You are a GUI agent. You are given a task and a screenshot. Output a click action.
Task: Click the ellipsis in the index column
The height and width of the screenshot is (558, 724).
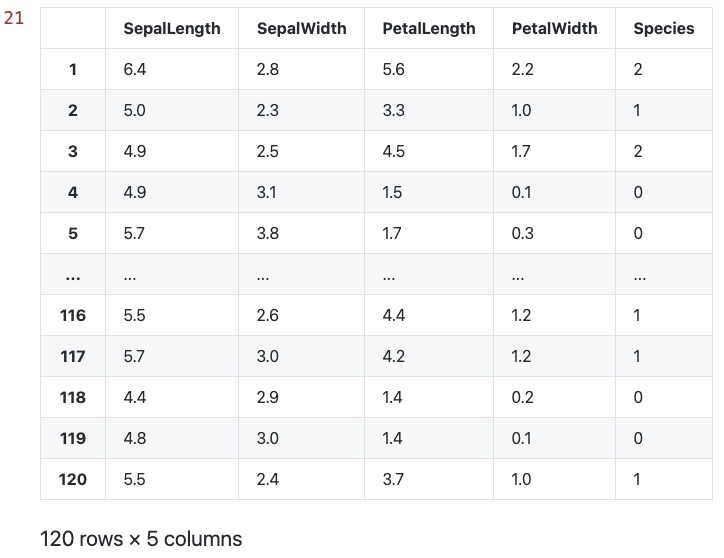pos(73,275)
